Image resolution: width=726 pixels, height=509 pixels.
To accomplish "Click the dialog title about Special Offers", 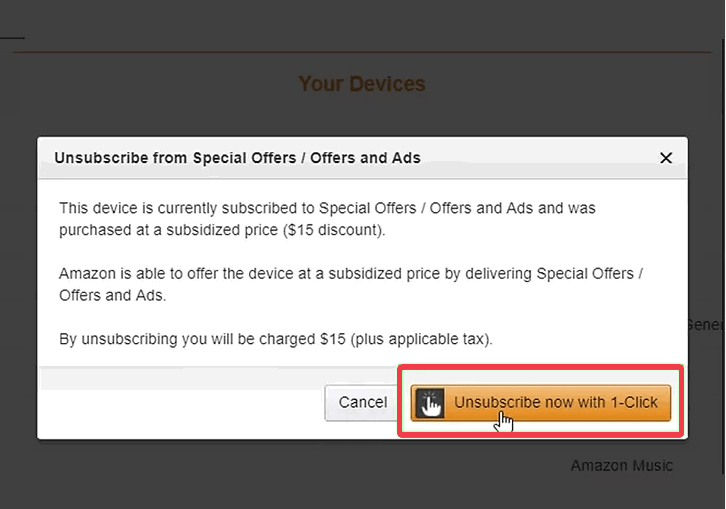I will [x=237, y=158].
